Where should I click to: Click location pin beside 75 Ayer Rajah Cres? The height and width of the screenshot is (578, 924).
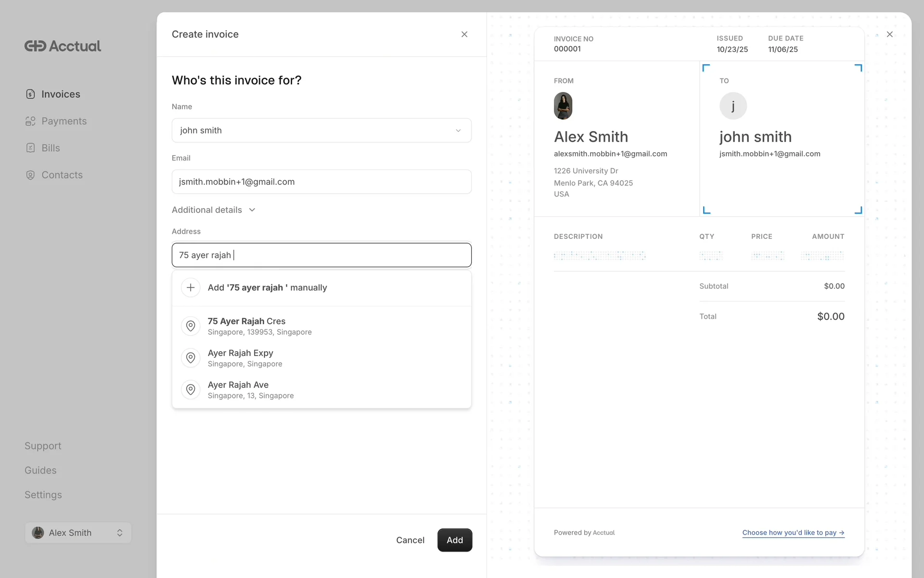pos(191,326)
